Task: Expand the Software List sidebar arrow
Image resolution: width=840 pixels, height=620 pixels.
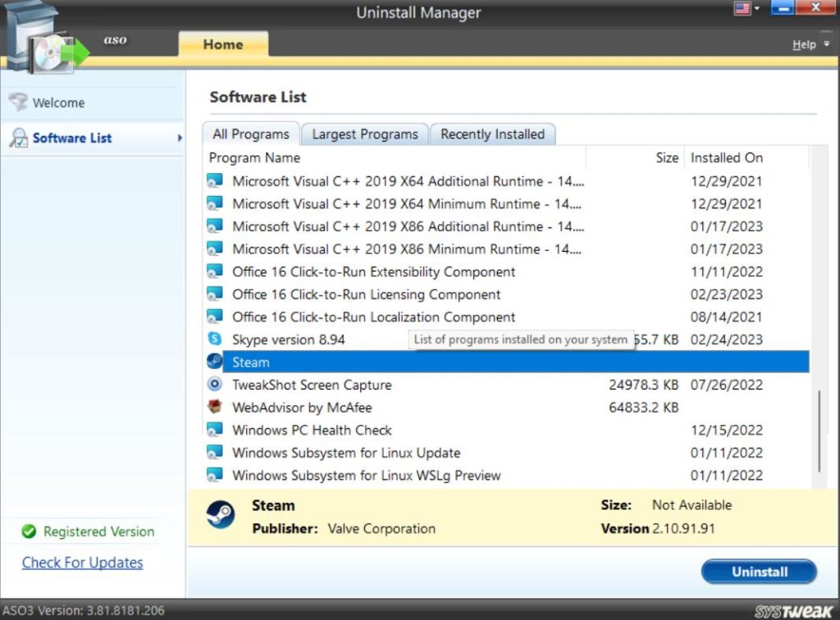Action: click(180, 138)
